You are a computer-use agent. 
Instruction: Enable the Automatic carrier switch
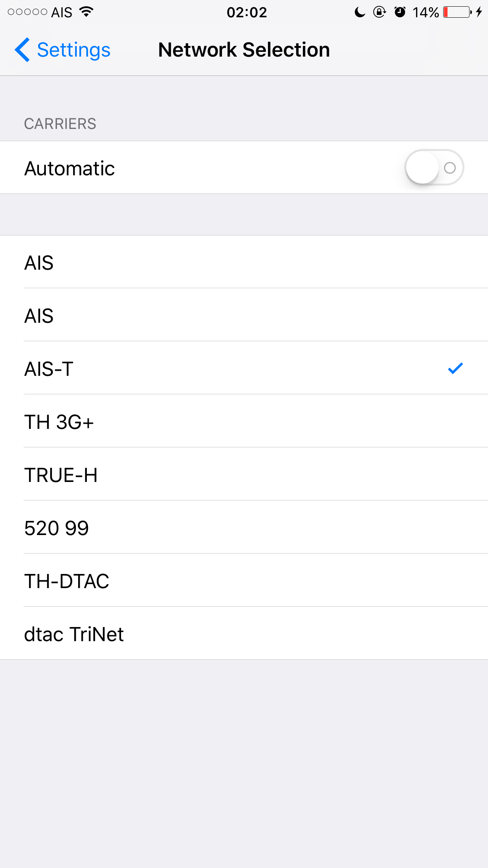tap(434, 167)
